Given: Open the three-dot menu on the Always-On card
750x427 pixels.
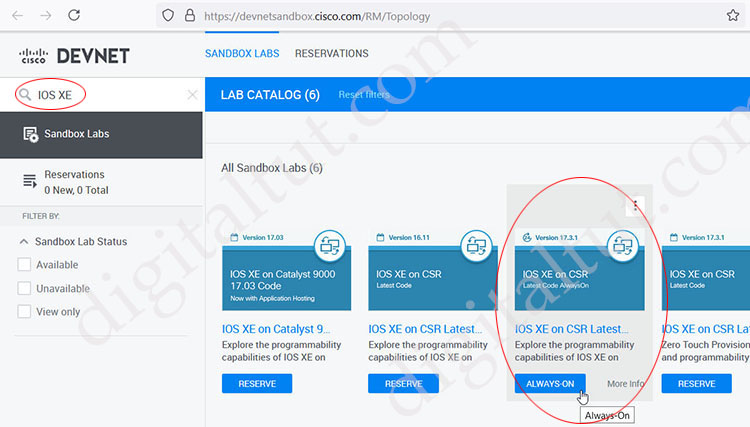Looking at the screenshot, I should tap(635, 206).
